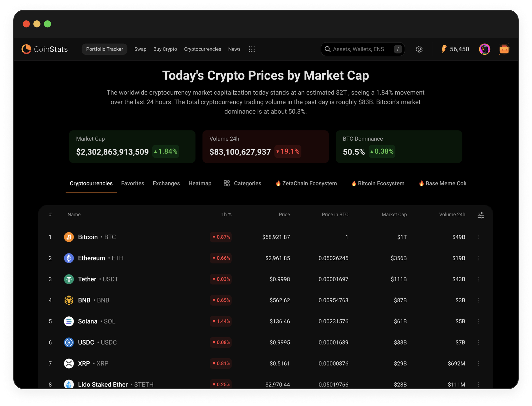Click the Solana coin logo

pos(69,321)
